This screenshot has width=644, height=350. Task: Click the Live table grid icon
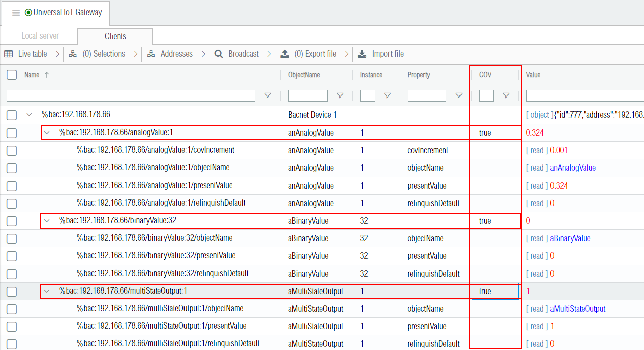click(x=9, y=54)
